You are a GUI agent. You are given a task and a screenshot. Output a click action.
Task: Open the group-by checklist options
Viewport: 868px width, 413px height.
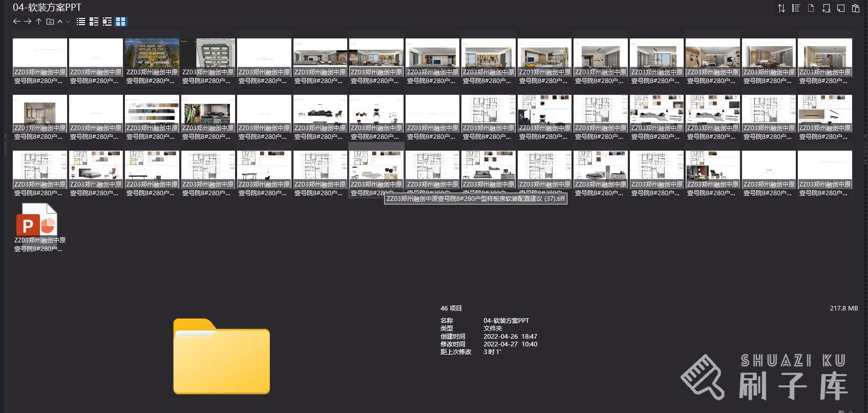point(796,8)
